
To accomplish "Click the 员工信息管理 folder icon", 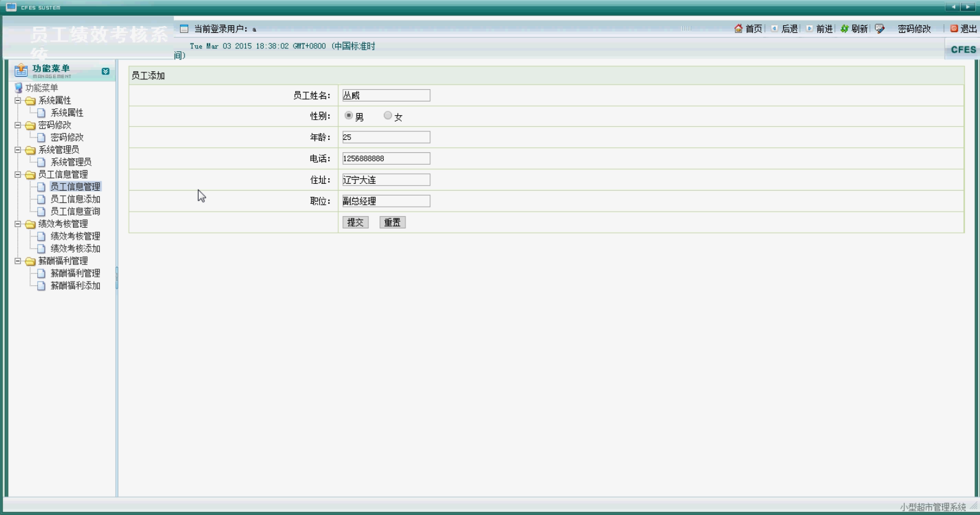I will point(30,175).
